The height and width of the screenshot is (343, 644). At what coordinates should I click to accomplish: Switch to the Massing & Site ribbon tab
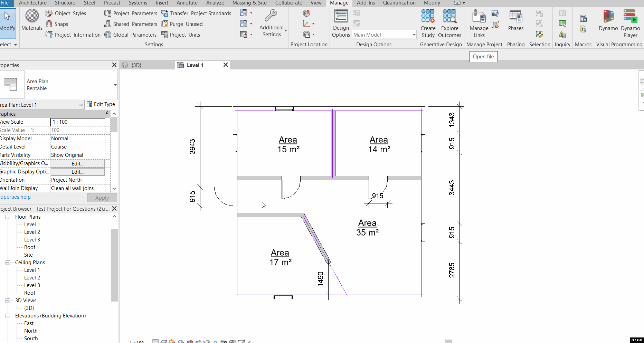[x=249, y=3]
